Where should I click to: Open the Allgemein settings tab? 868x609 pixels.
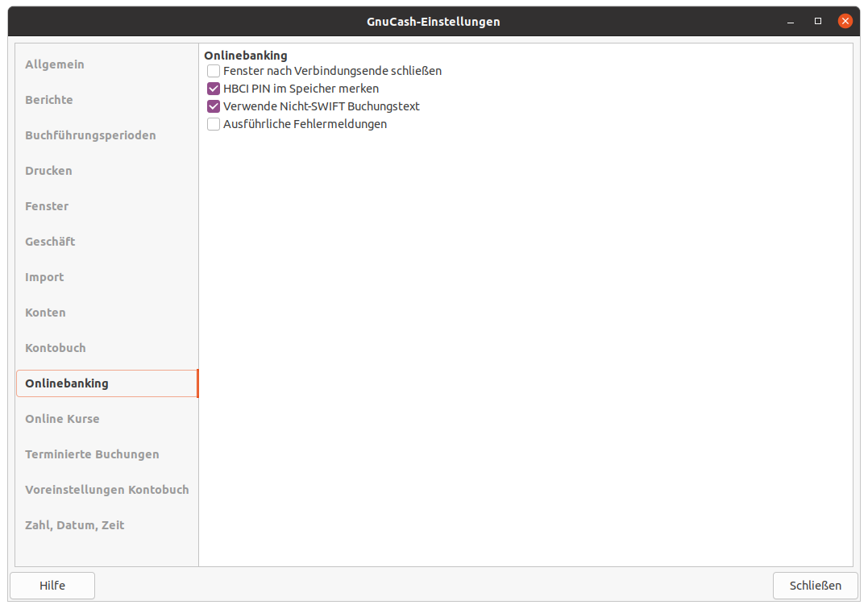(x=55, y=64)
